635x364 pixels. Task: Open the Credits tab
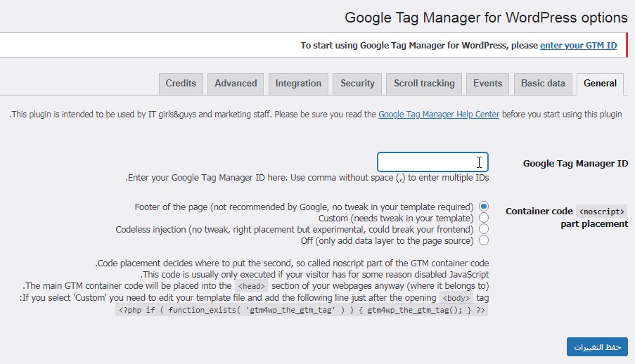[x=181, y=83]
